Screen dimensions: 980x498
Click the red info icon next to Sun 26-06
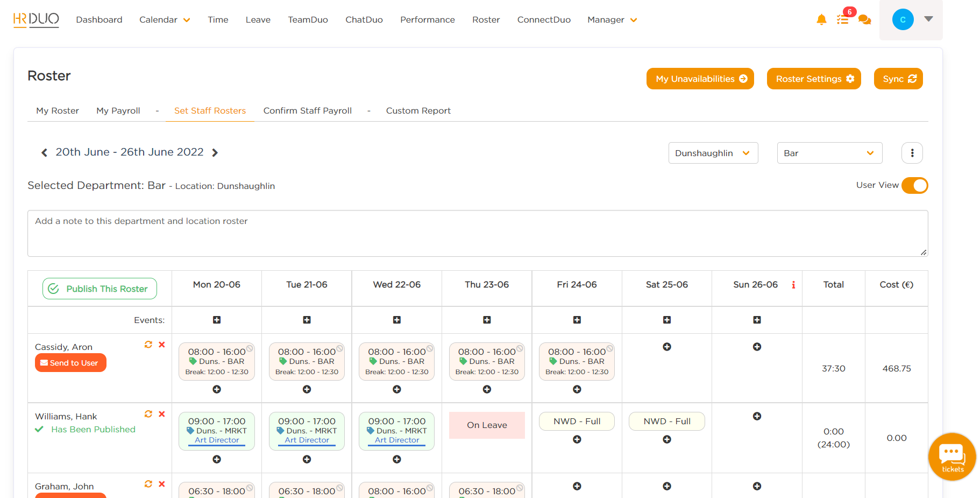pyautogui.click(x=793, y=285)
